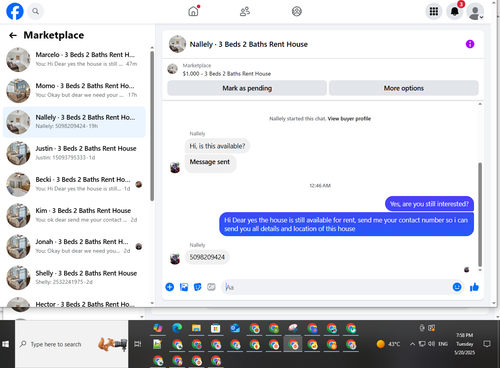Open the Groups icon in top bar
500x368 pixels.
pyautogui.click(x=297, y=11)
